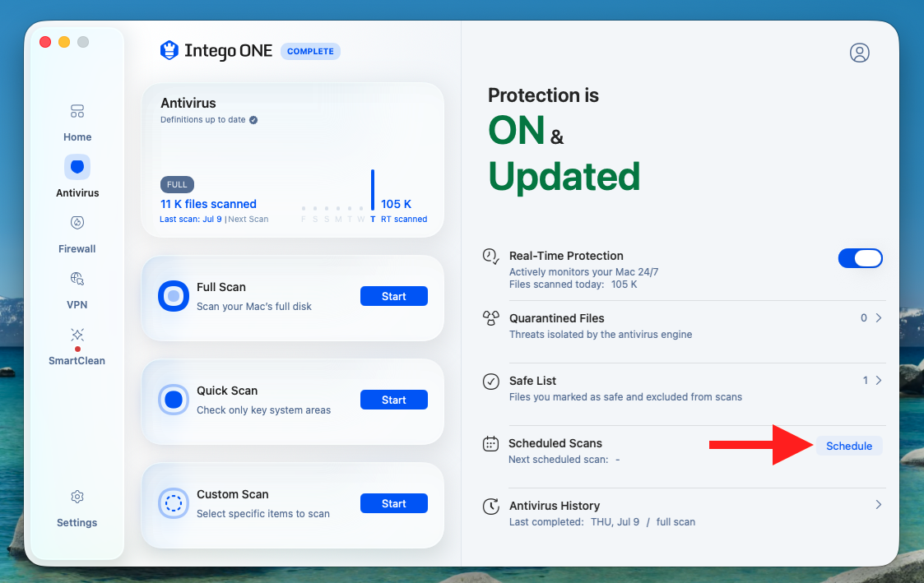Switch to Firewall tab label
Viewport: 924px width, 583px height.
tap(77, 249)
